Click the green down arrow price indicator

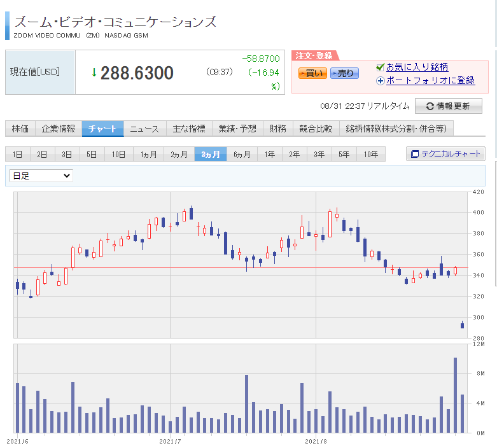94,73
